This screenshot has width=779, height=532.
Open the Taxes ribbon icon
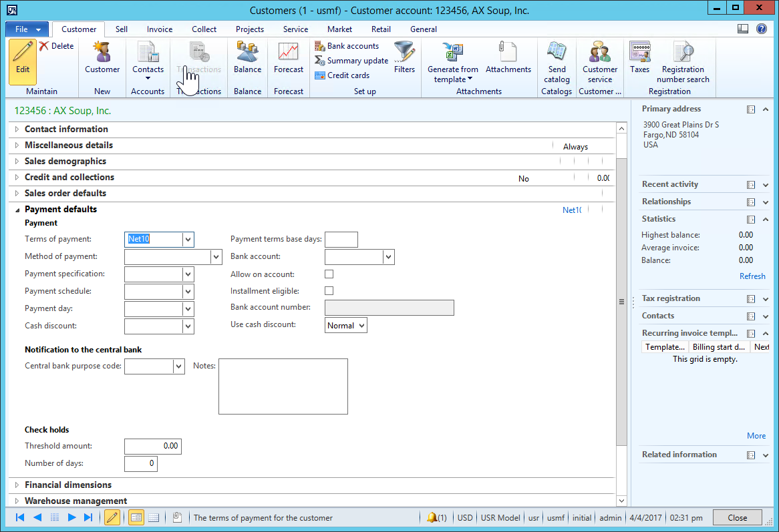(x=639, y=58)
